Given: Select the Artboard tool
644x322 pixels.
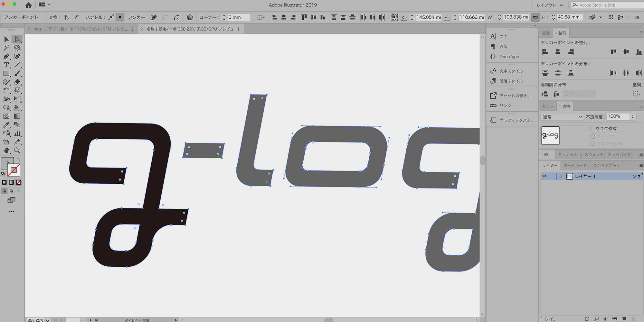Looking at the screenshot, I should 6,142.
